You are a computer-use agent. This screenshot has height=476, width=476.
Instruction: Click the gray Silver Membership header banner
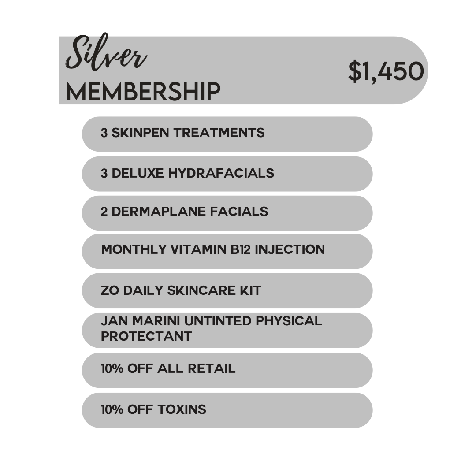point(243,71)
